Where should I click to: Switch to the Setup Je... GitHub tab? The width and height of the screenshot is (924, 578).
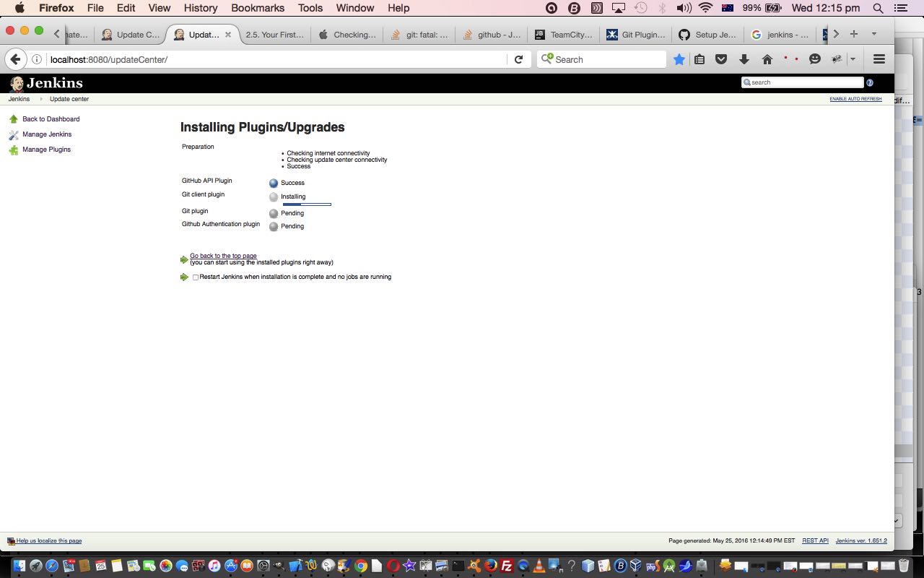pos(707,34)
